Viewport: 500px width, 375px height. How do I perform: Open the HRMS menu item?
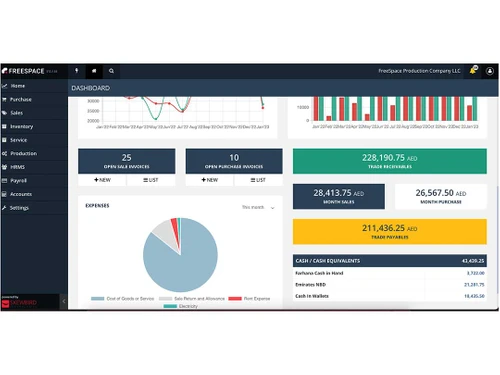tap(34, 167)
